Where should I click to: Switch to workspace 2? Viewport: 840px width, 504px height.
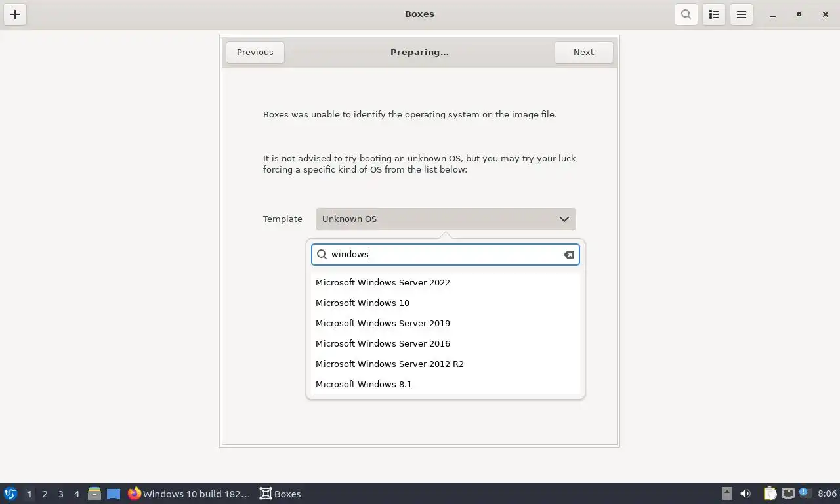[x=45, y=494]
